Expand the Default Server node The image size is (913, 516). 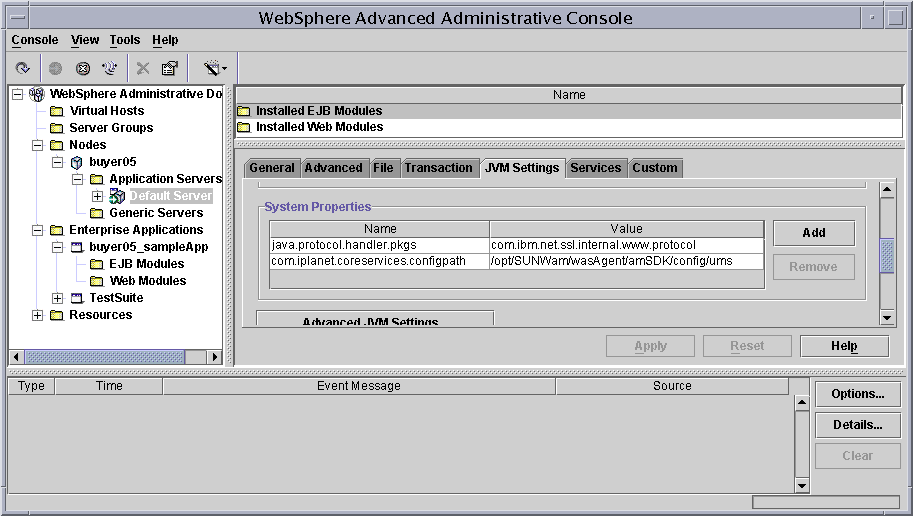97,196
